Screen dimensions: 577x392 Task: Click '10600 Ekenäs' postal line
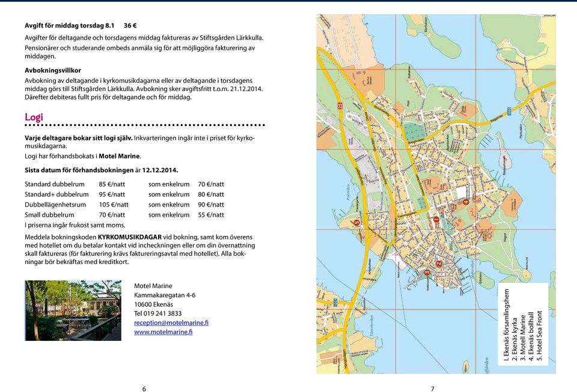point(153,304)
